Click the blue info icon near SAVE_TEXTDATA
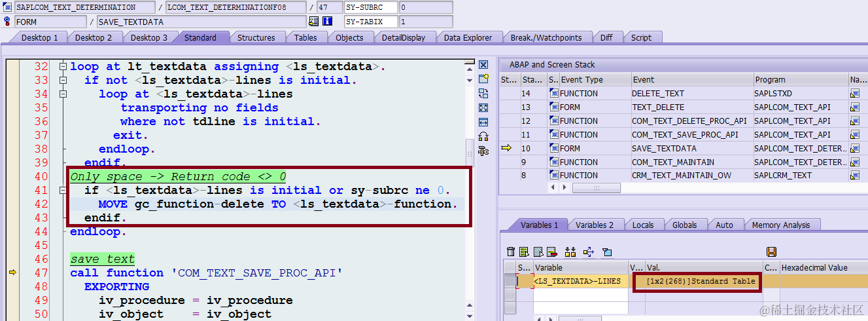This screenshot has height=321, width=868. click(x=328, y=22)
